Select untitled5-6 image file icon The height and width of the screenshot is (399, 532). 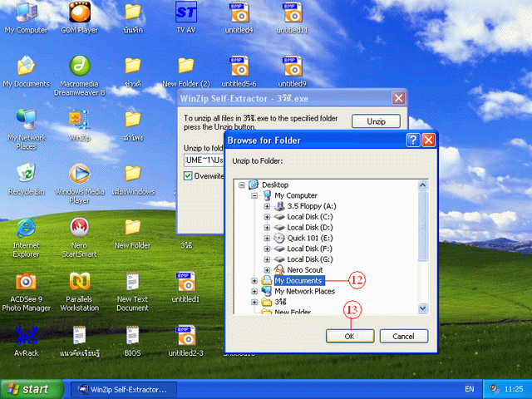(x=239, y=71)
